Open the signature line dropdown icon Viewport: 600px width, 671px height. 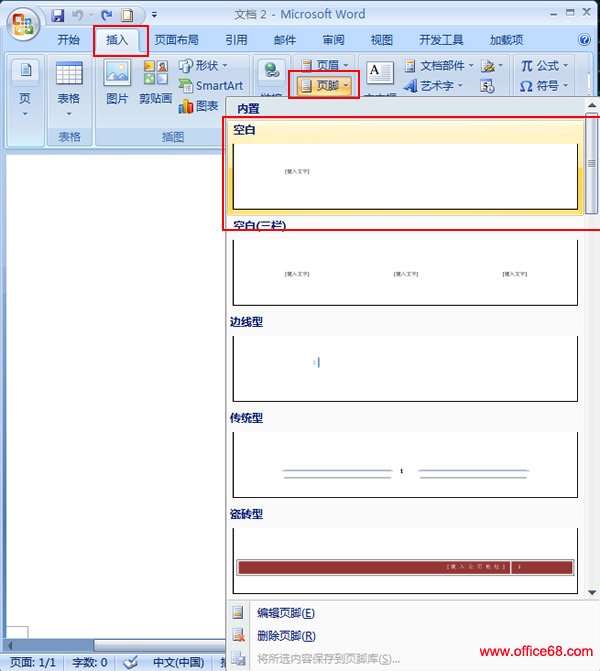click(x=491, y=65)
